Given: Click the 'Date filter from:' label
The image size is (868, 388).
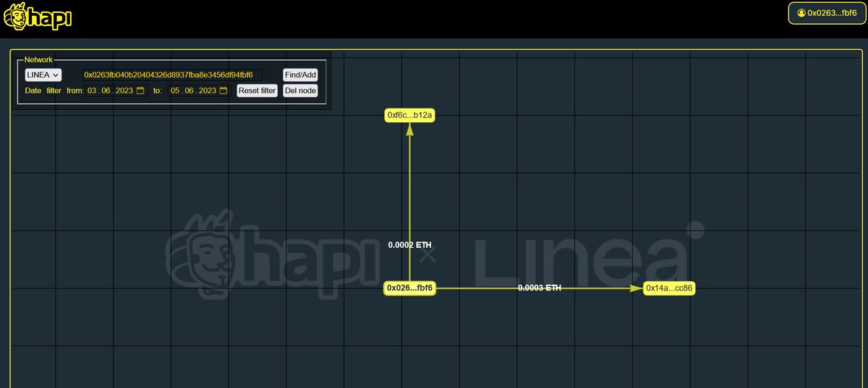Looking at the screenshot, I should tap(54, 91).
